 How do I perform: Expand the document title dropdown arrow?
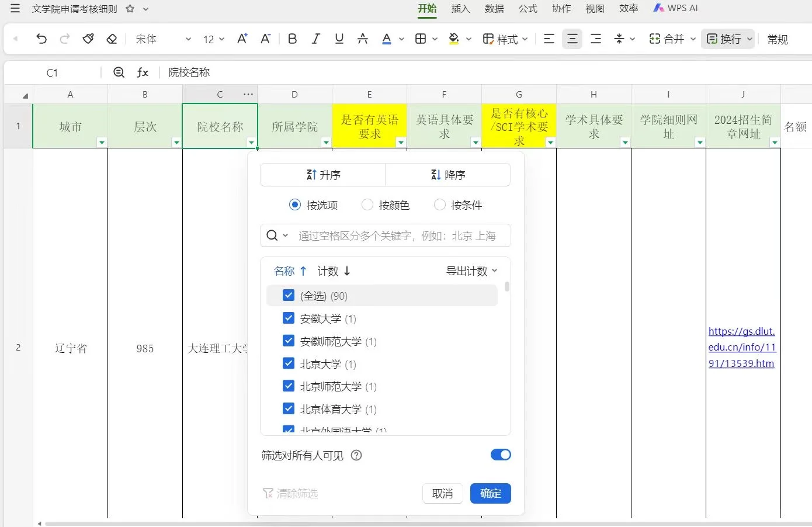click(x=145, y=9)
